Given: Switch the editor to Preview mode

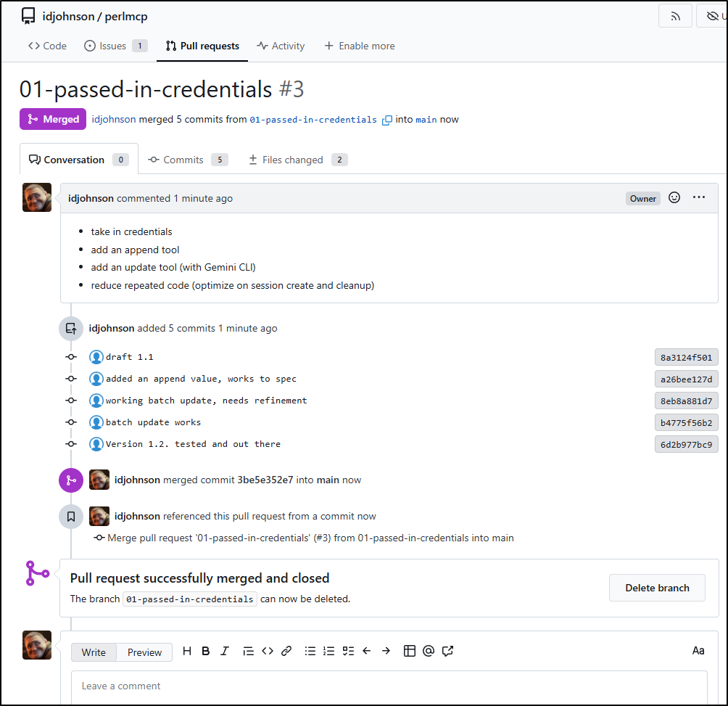Looking at the screenshot, I should tap(144, 652).
